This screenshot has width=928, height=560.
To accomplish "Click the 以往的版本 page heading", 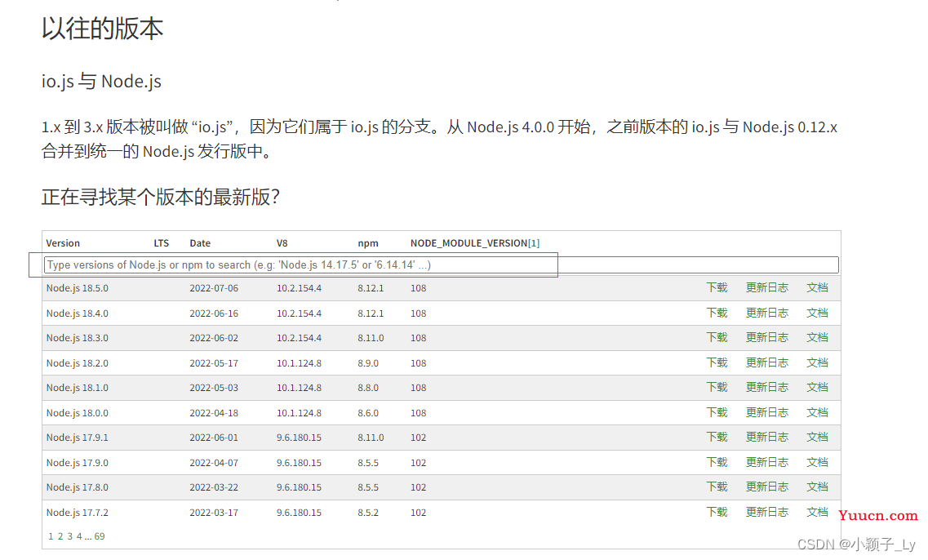I will pyautogui.click(x=102, y=29).
